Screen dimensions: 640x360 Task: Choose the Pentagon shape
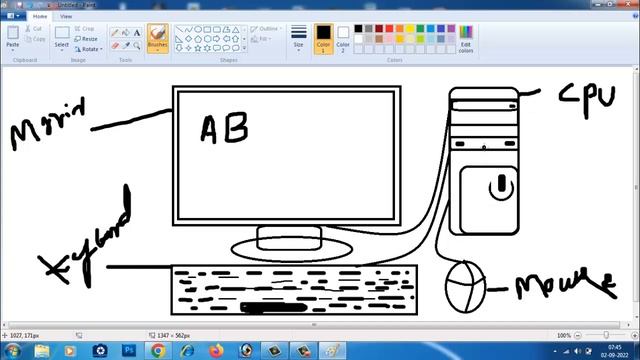click(x=198, y=39)
